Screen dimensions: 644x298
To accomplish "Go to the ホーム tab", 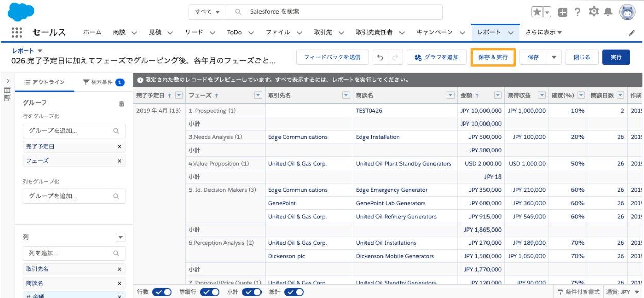I will tap(93, 32).
